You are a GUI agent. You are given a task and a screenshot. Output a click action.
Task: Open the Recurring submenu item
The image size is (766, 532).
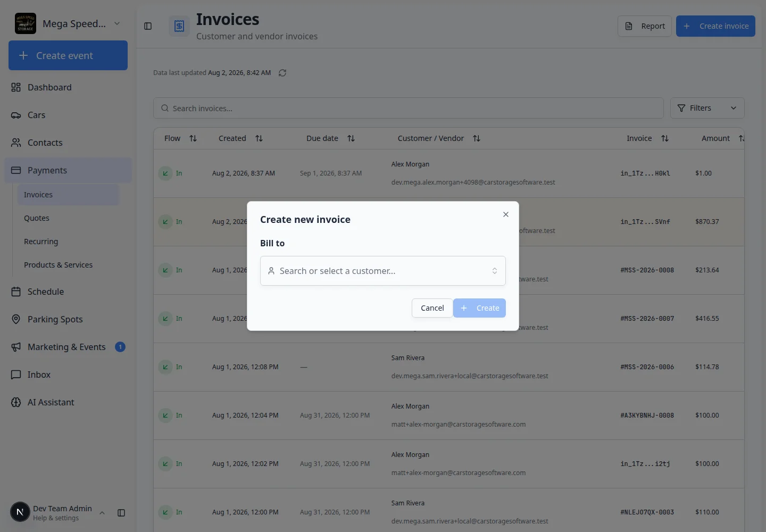pyautogui.click(x=68, y=242)
